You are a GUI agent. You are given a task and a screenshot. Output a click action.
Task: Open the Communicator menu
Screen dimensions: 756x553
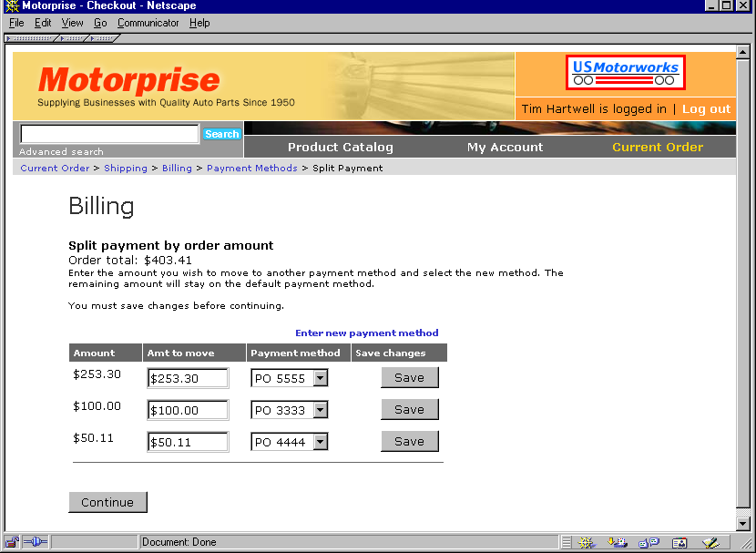148,23
